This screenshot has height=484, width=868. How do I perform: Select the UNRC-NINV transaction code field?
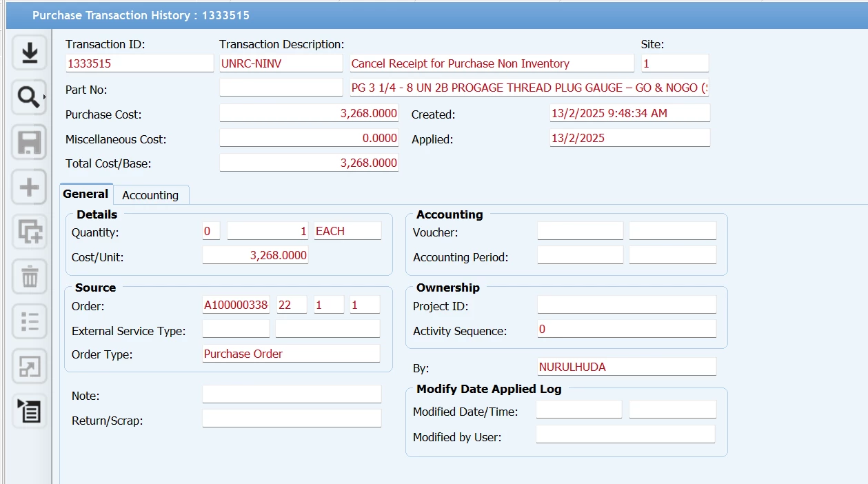pos(281,63)
